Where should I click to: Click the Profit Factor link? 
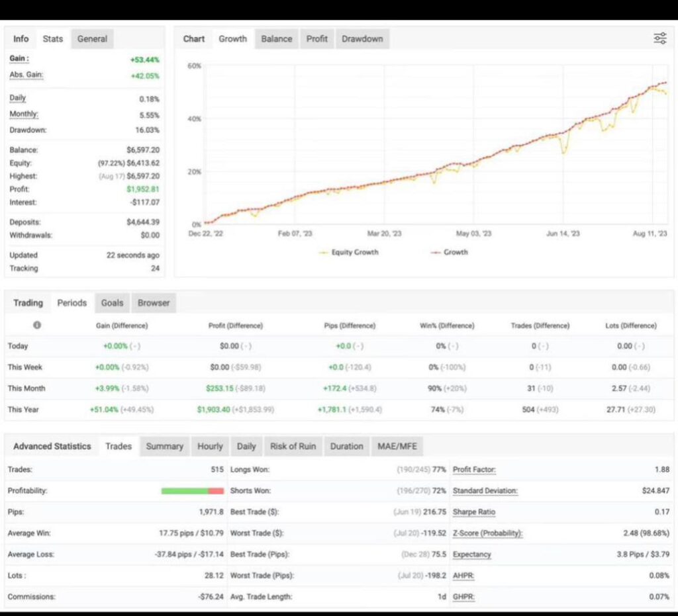click(474, 470)
